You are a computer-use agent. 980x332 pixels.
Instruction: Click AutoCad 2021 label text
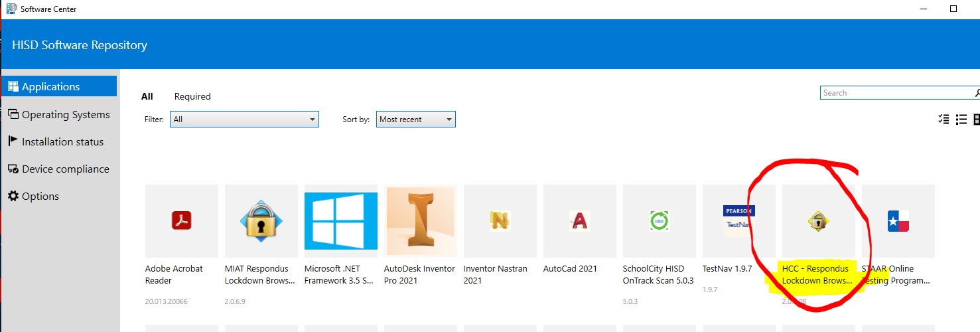coord(570,269)
